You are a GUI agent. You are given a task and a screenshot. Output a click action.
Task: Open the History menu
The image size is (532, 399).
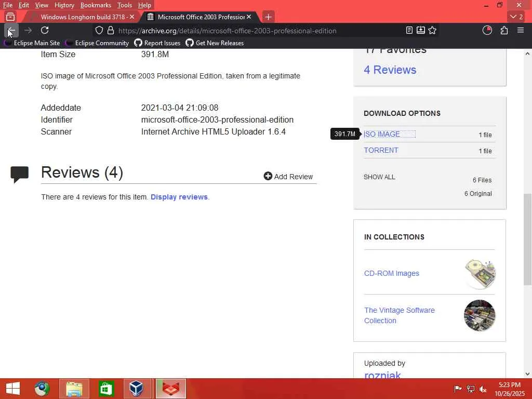pyautogui.click(x=64, y=5)
